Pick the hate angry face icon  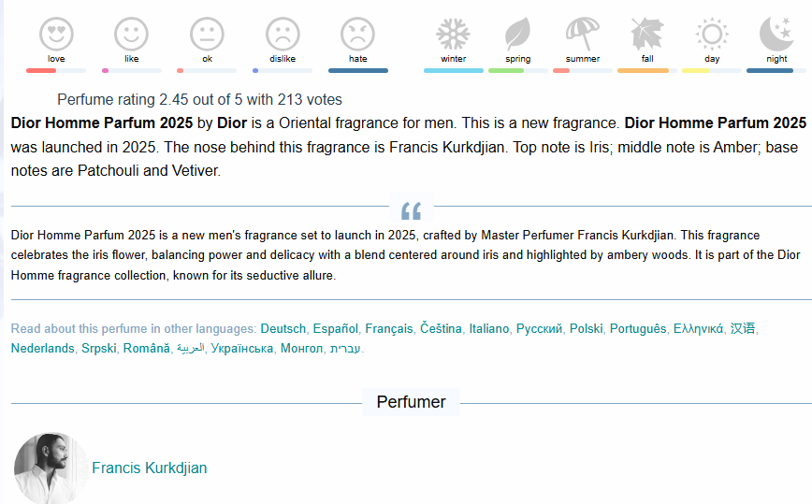coord(358,34)
